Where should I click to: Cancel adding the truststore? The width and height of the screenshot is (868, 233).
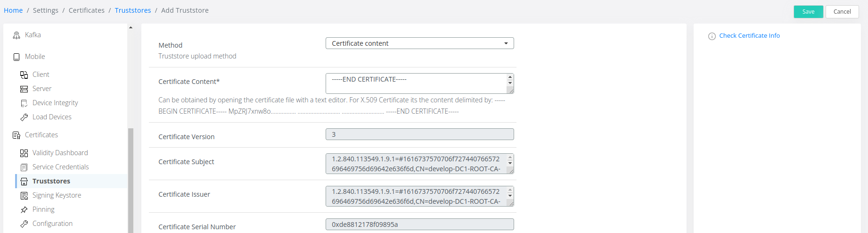pyautogui.click(x=842, y=12)
